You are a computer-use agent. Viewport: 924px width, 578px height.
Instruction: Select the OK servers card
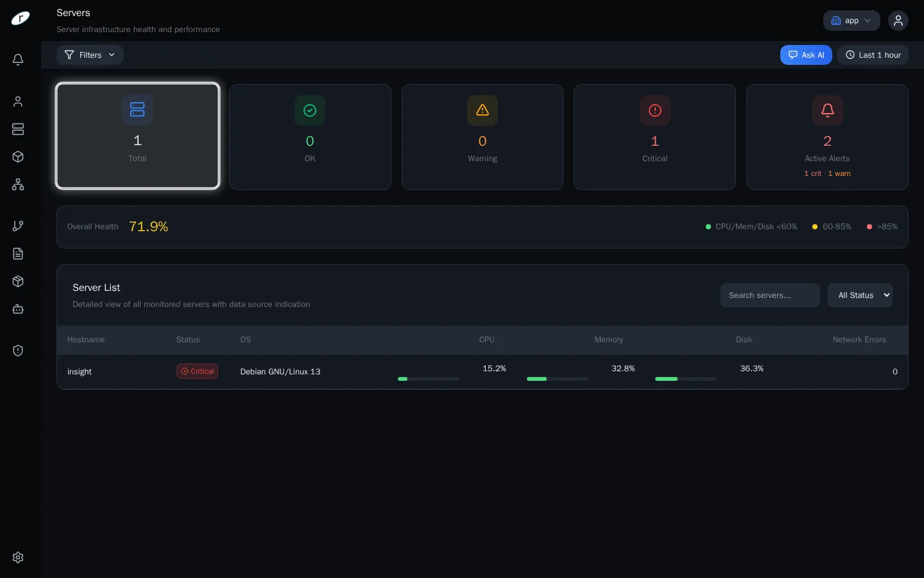[x=310, y=137]
